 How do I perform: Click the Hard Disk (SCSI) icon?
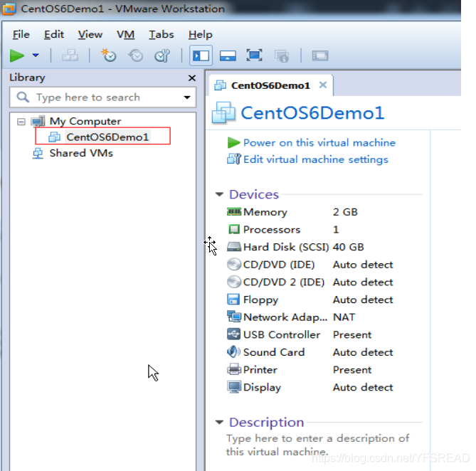(234, 247)
